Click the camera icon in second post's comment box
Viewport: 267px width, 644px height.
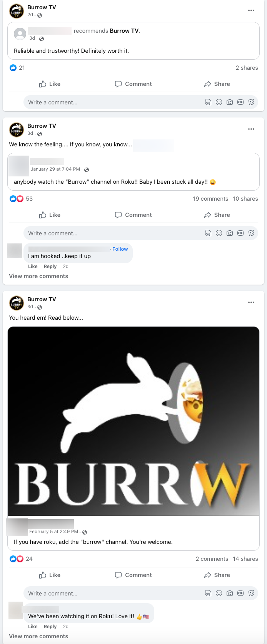[230, 233]
